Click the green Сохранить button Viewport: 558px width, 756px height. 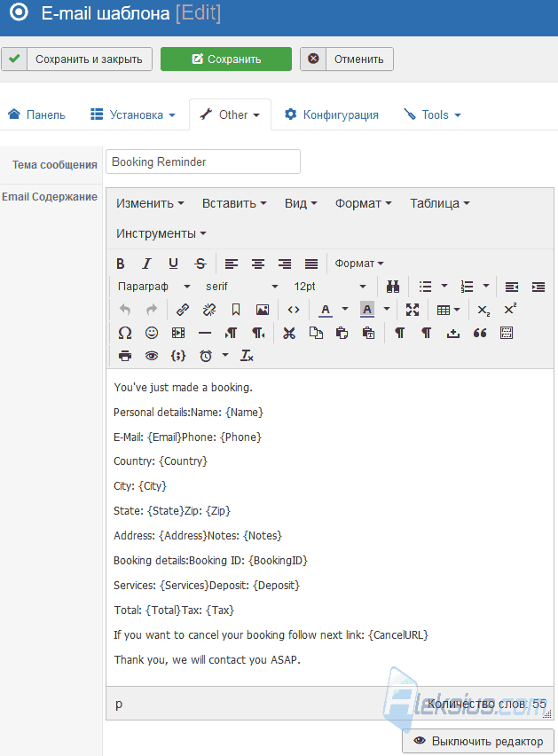226,59
